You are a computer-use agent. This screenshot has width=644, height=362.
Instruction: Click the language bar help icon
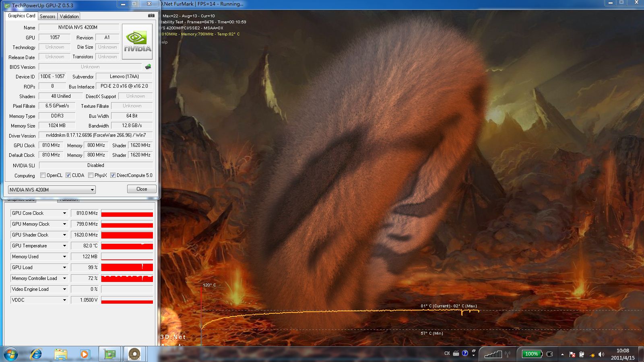click(x=465, y=353)
